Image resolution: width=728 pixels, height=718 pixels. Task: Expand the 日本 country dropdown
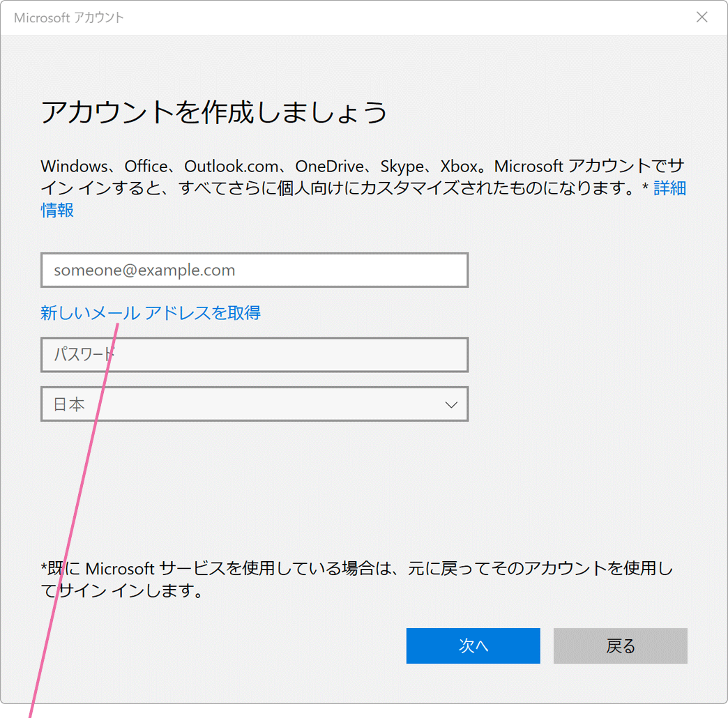pyautogui.click(x=255, y=404)
